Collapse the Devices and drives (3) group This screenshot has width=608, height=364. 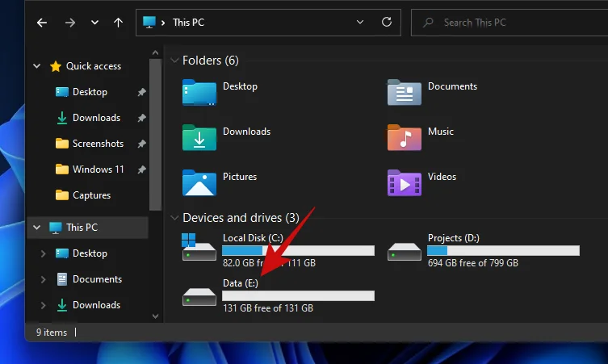[174, 218]
